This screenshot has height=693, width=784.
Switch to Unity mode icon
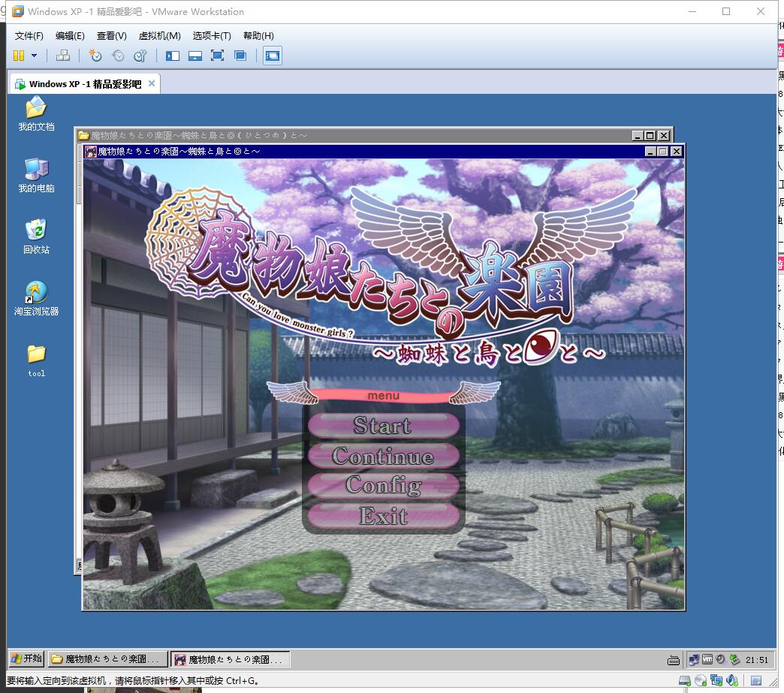pos(240,56)
